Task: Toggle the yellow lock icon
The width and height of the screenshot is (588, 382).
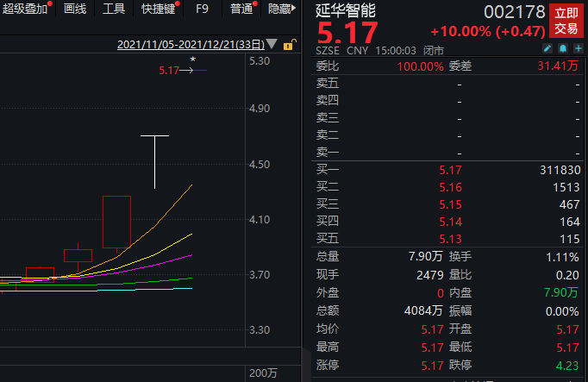Action: point(290,45)
